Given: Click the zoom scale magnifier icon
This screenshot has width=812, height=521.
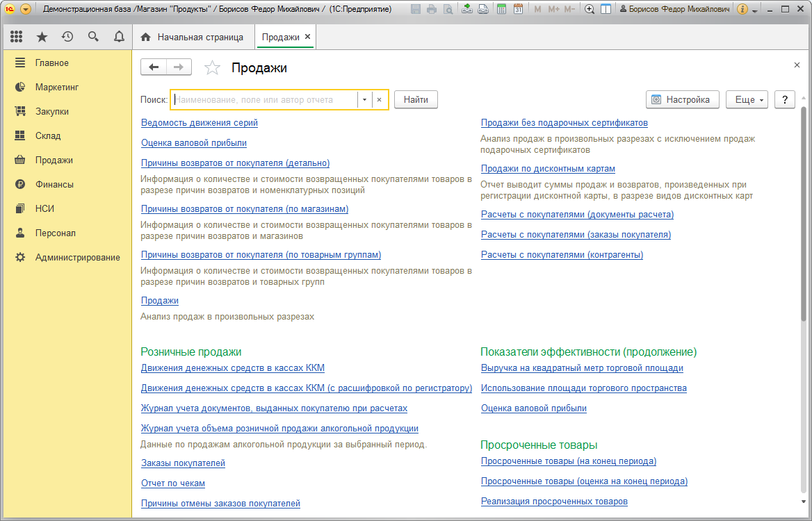Looking at the screenshot, I should (590, 9).
